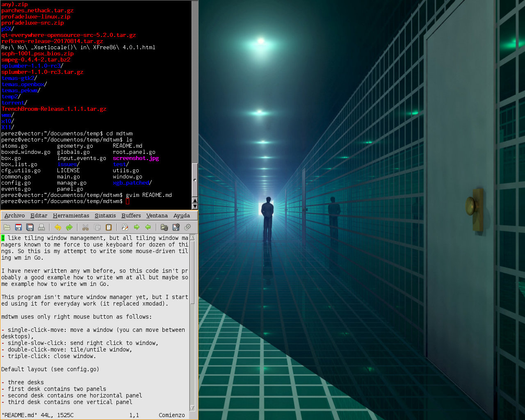
Task: Click the gvim scrollbar down arrow
Action: coord(192,408)
